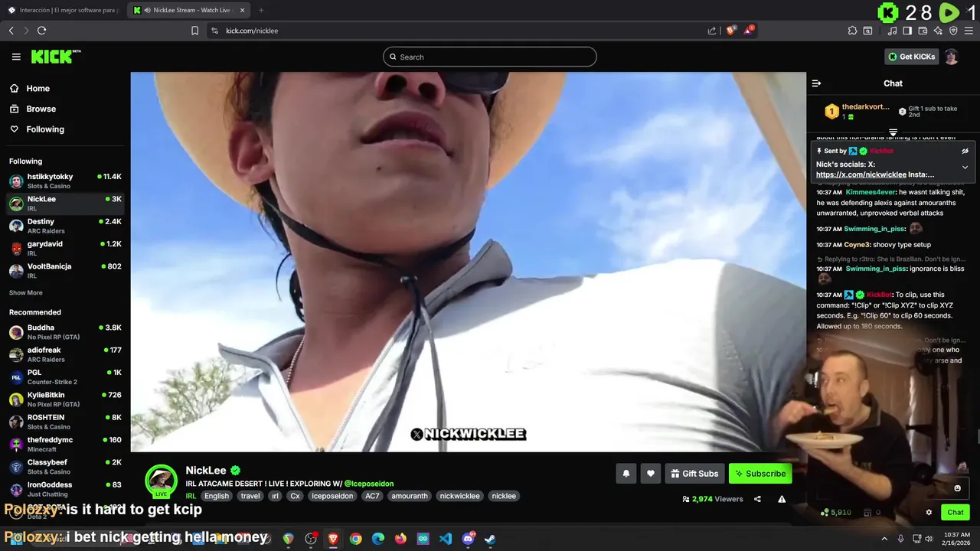Click the Gift Subs button
The width and height of the screenshot is (980, 551).
(694, 474)
